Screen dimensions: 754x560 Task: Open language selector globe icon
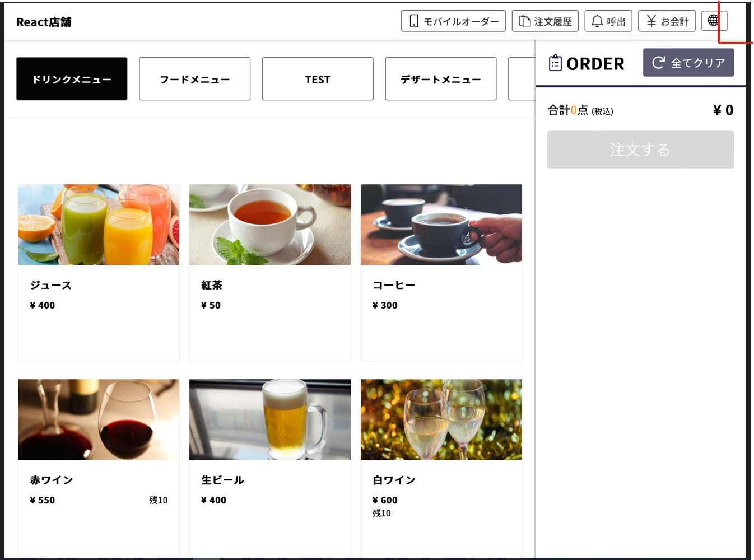pyautogui.click(x=713, y=21)
